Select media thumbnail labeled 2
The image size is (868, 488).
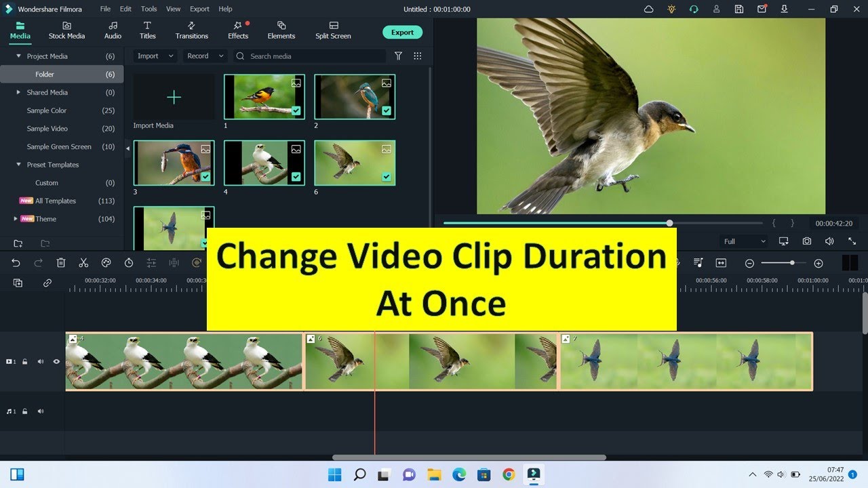pos(355,97)
